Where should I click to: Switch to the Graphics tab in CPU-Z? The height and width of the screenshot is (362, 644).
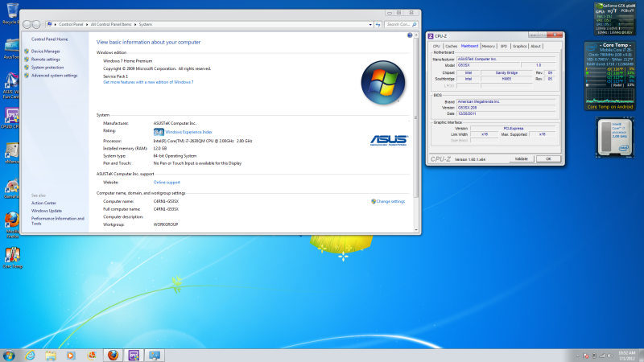click(520, 47)
